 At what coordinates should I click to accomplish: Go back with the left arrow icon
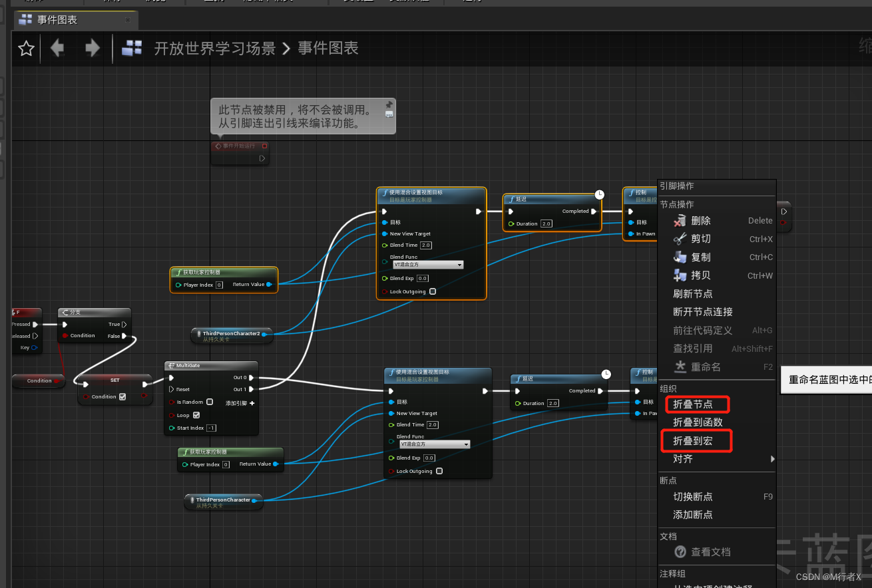[57, 48]
